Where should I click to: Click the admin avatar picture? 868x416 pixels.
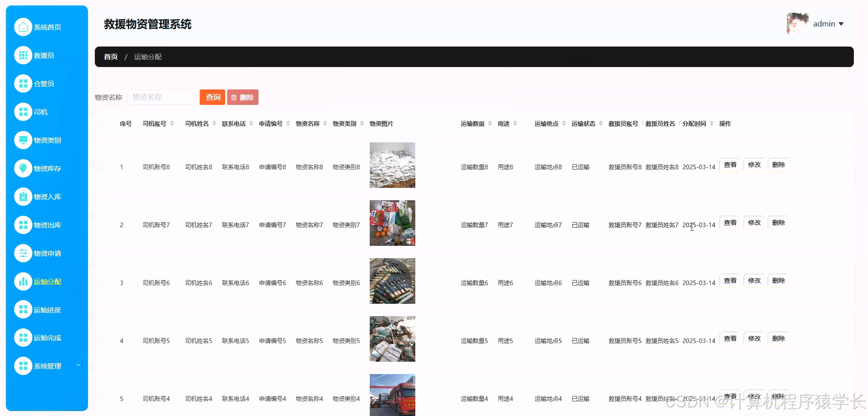click(x=798, y=24)
